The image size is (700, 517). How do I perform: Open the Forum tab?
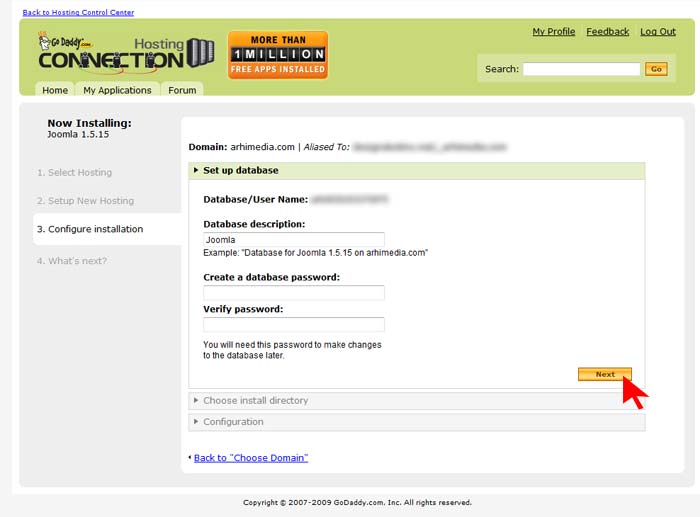(x=182, y=90)
